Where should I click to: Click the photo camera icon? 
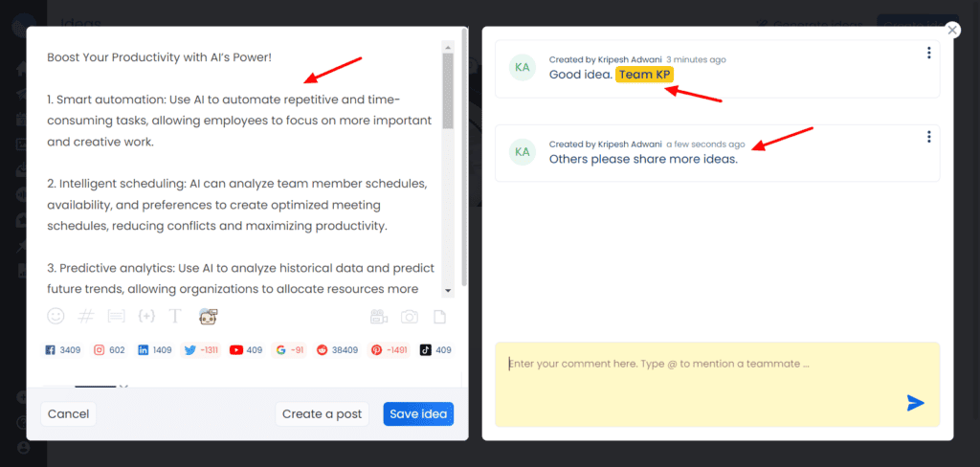(x=410, y=317)
